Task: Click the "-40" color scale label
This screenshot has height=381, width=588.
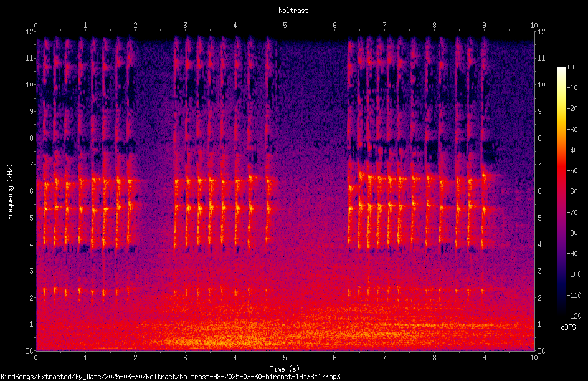Action: 572,150
